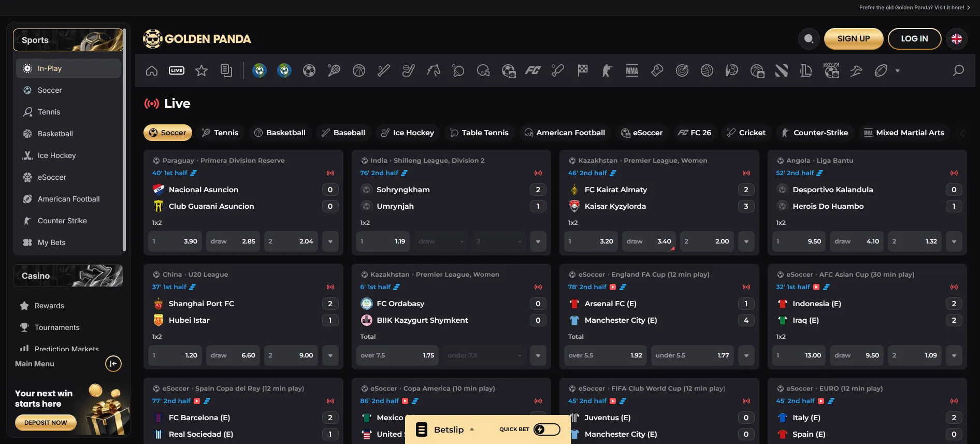The image size is (980, 444).
Task: Click the Golden Panda logo
Action: 197,39
